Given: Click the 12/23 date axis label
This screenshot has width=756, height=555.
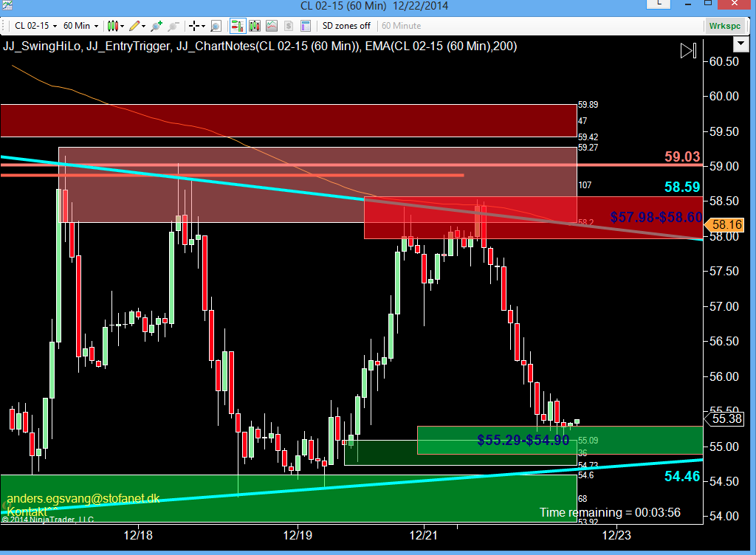Looking at the screenshot, I should coord(616,535).
